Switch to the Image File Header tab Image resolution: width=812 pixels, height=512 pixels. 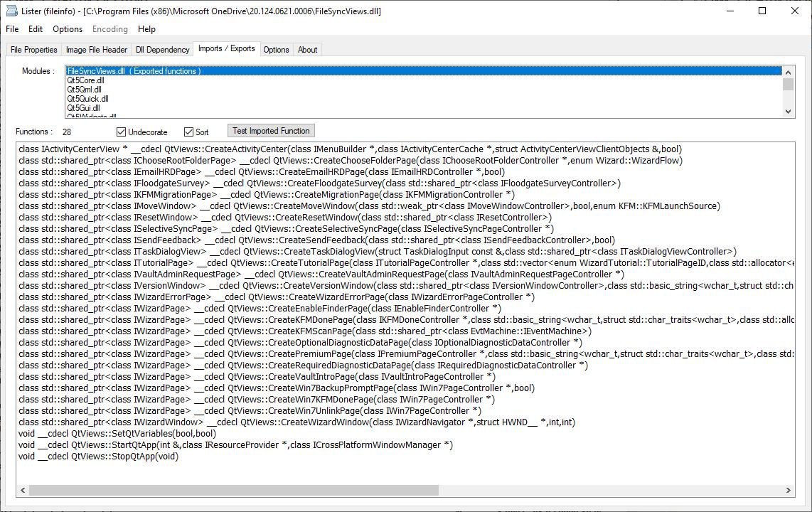(96, 50)
